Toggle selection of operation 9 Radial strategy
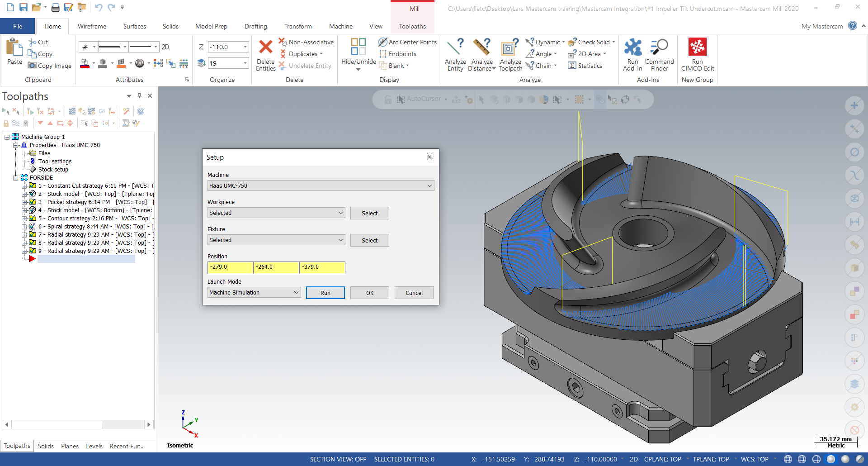868x466 pixels. tap(33, 251)
